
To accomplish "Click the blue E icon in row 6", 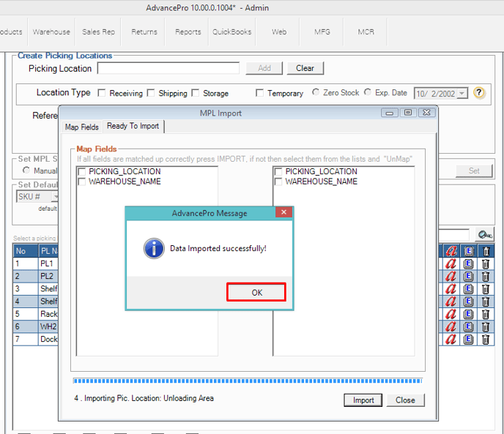I will pos(469,326).
